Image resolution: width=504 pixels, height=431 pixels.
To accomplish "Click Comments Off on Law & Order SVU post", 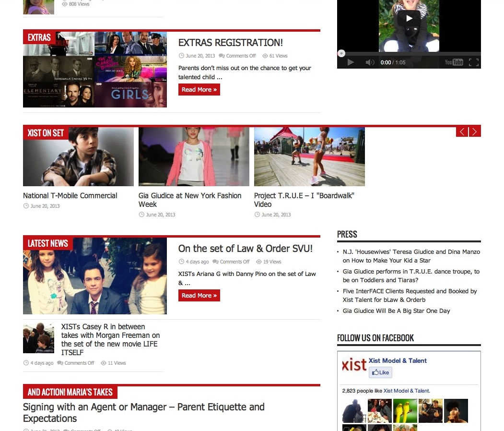I will [x=234, y=262].
